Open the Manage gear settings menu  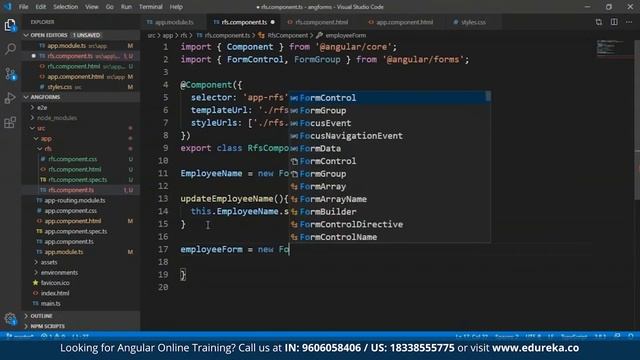(x=10, y=319)
